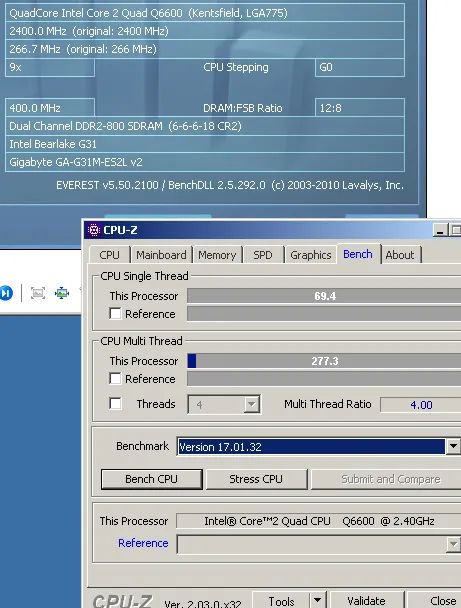Click the Tools button

281,601
